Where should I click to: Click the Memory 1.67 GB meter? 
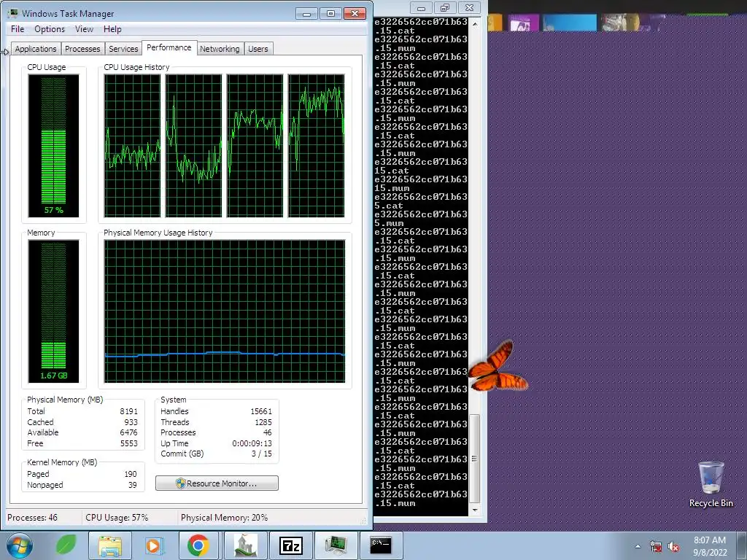tap(53, 311)
